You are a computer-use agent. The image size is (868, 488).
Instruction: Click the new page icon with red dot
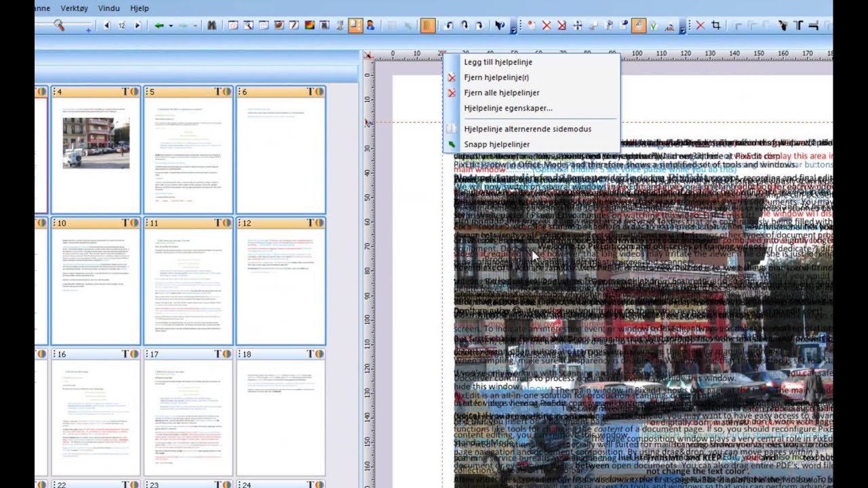[x=532, y=25]
